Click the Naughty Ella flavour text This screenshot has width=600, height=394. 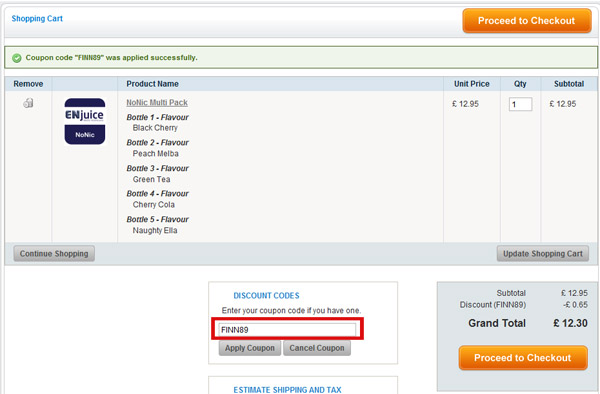155,230
